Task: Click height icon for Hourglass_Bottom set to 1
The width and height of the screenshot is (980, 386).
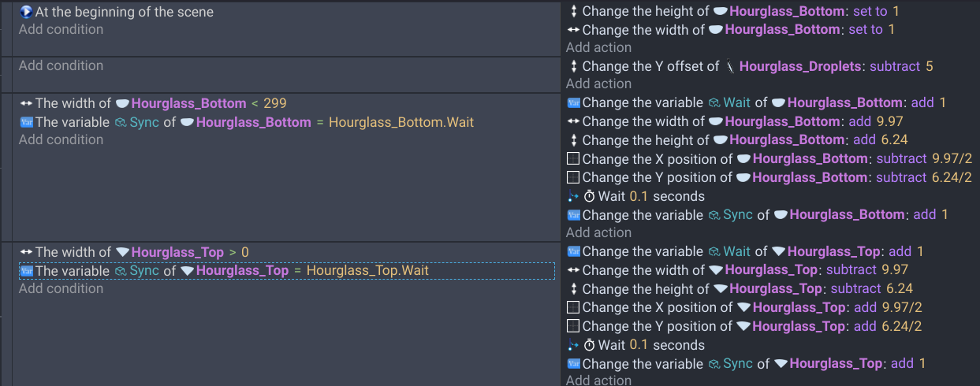Action: click(573, 11)
